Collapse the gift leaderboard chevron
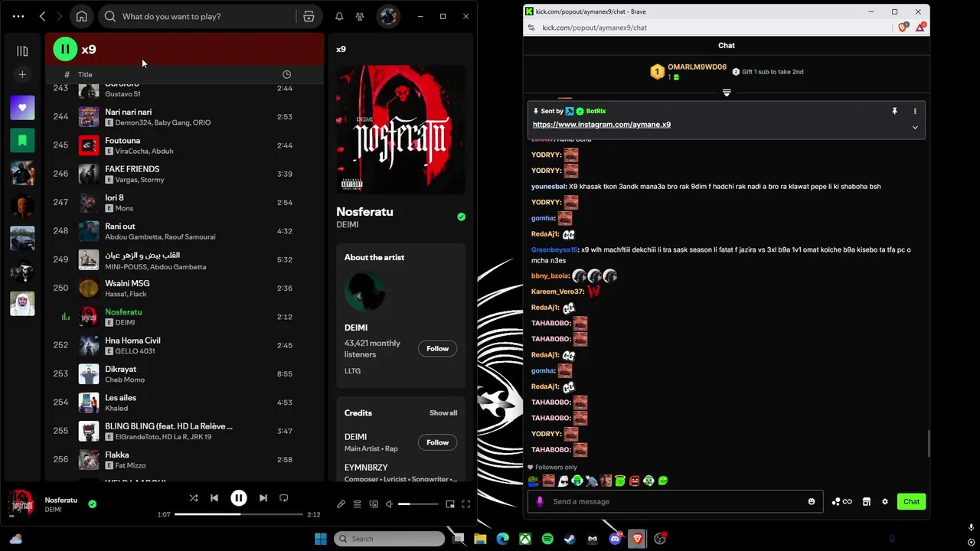The width and height of the screenshot is (980, 551). 727,93
